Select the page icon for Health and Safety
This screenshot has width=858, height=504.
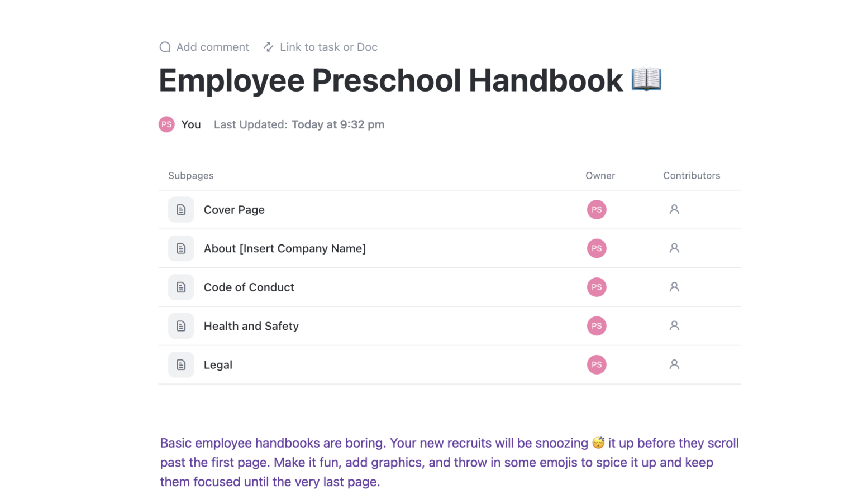181,326
